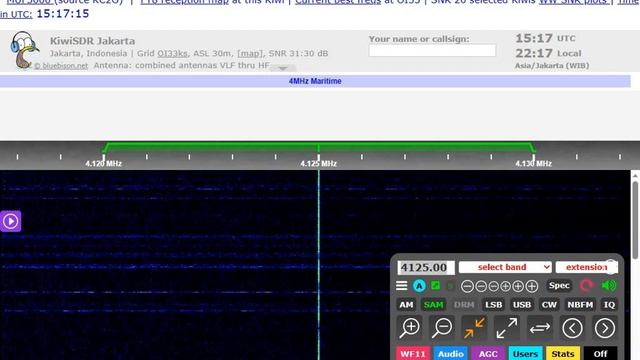Select SAM demodulation mode
The image size is (640, 360).
point(433,304)
